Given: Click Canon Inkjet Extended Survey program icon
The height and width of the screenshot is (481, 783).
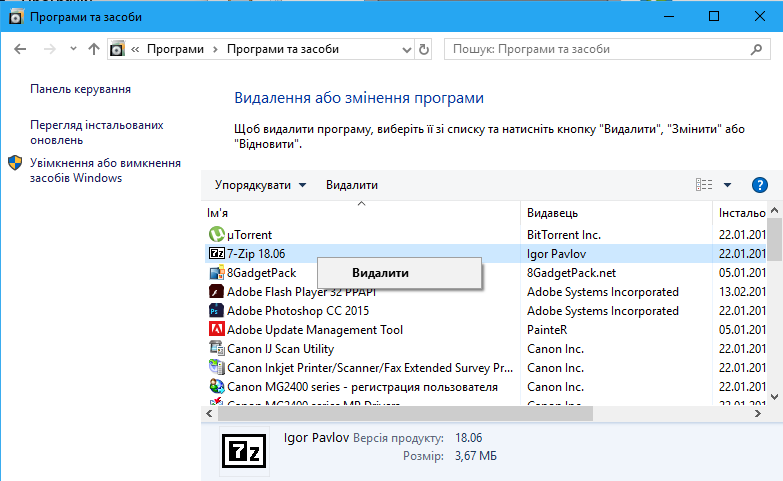Looking at the screenshot, I should click(x=216, y=367).
